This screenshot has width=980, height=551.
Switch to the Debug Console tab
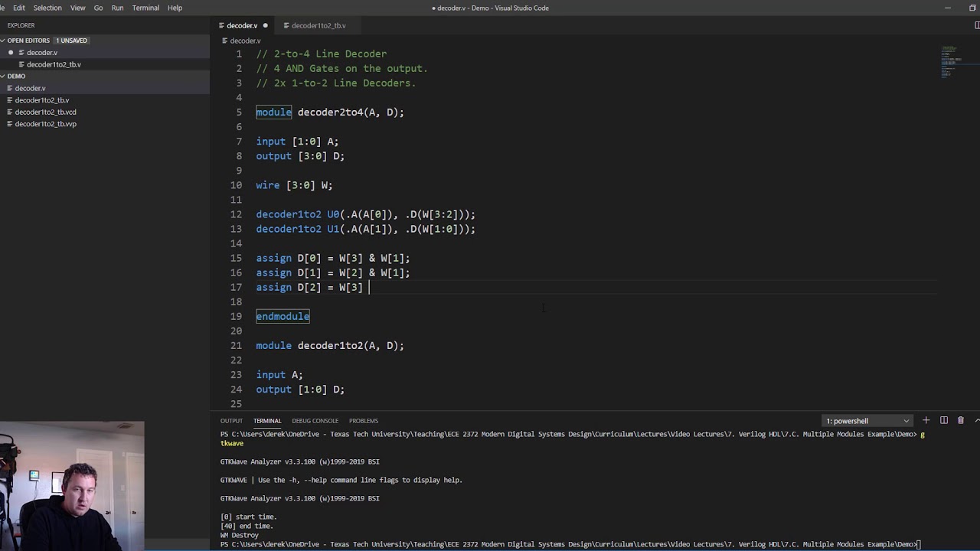click(315, 421)
